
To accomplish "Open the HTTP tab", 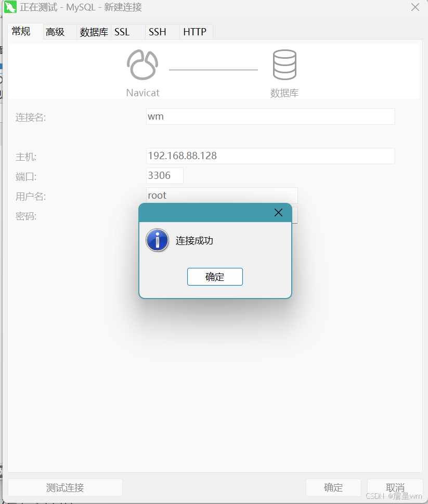I will pos(196,32).
